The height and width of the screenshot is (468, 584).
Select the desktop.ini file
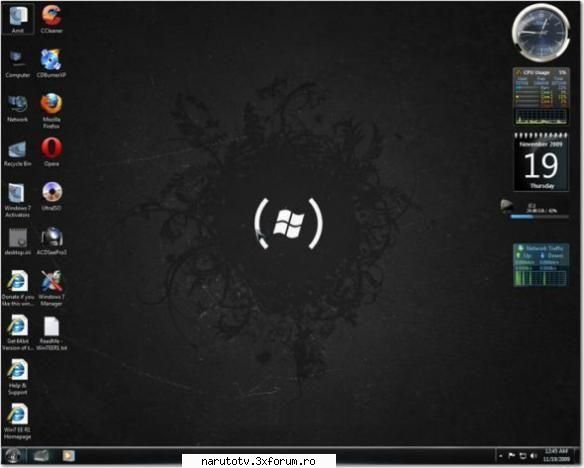[x=18, y=241]
